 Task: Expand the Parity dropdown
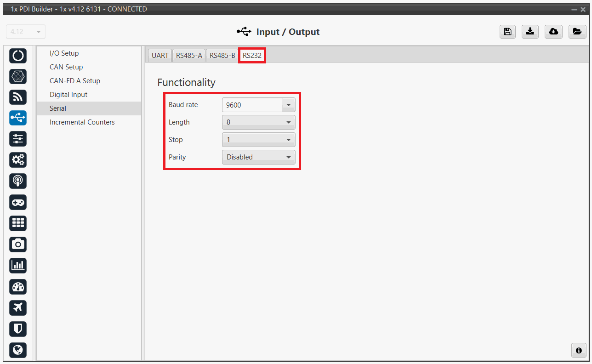[258, 157]
